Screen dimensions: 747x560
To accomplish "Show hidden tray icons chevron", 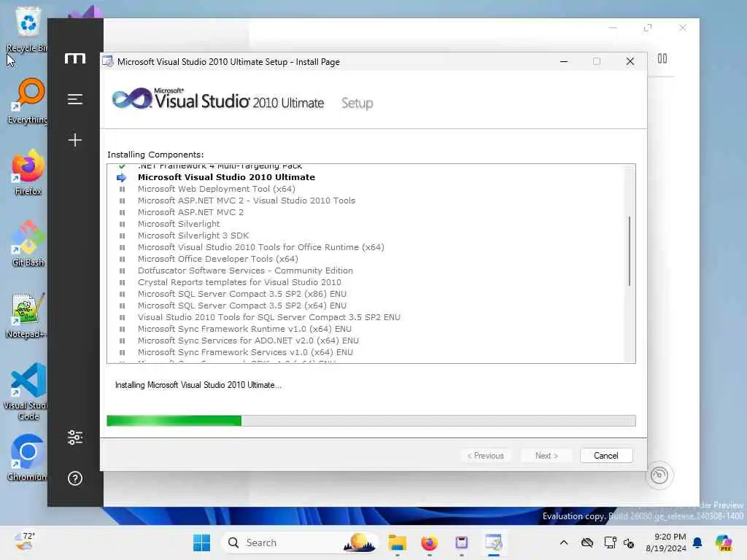I will click(564, 542).
